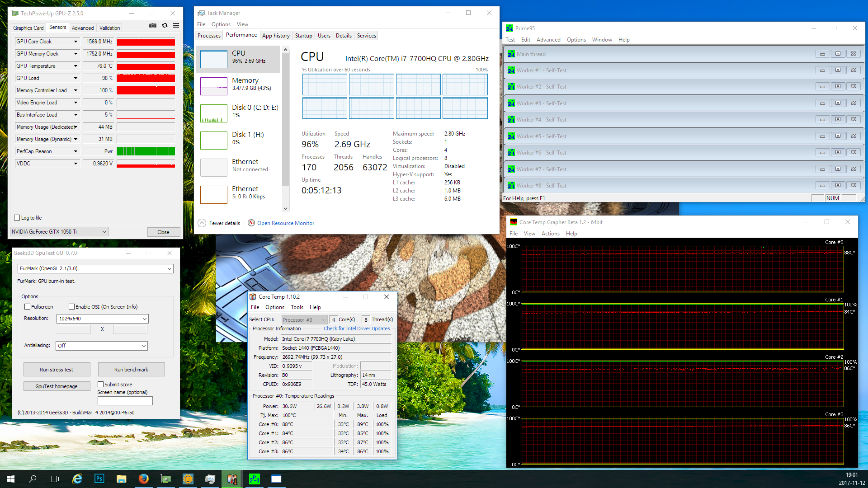Switch to Core Temp taskbar icon
The image size is (868, 488).
(x=232, y=479)
